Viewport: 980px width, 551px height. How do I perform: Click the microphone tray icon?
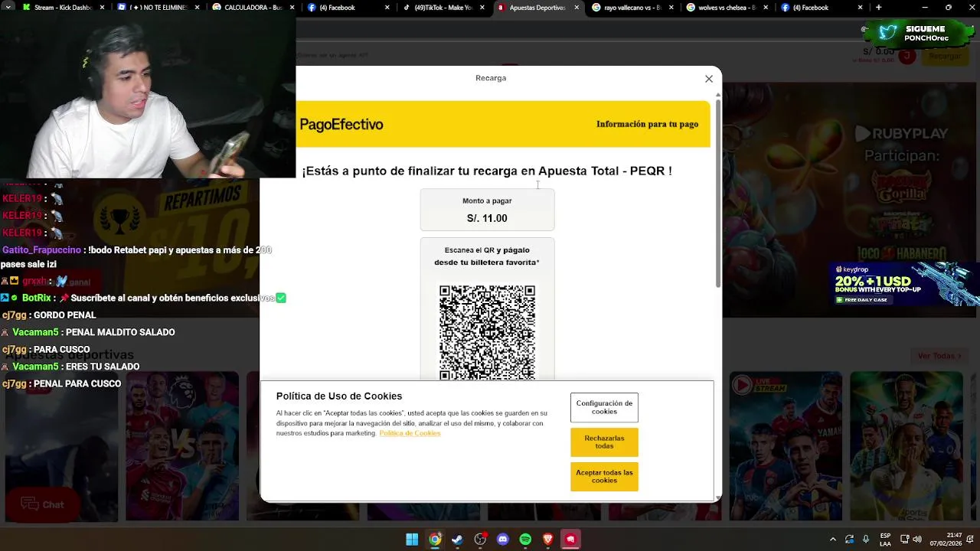tap(866, 540)
